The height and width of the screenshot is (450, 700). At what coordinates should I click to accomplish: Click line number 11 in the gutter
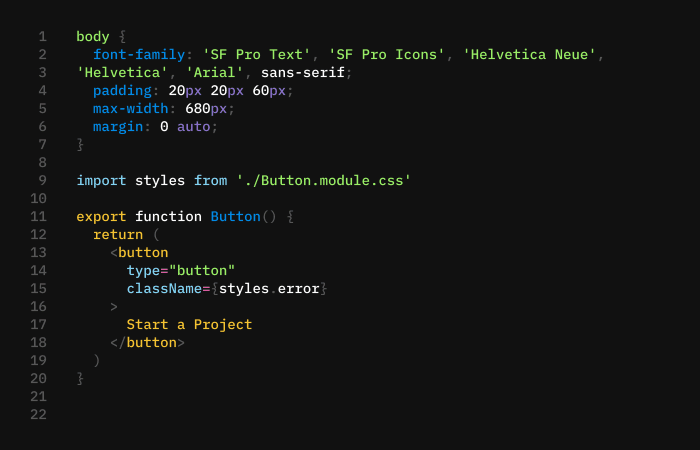pyautogui.click(x=39, y=217)
